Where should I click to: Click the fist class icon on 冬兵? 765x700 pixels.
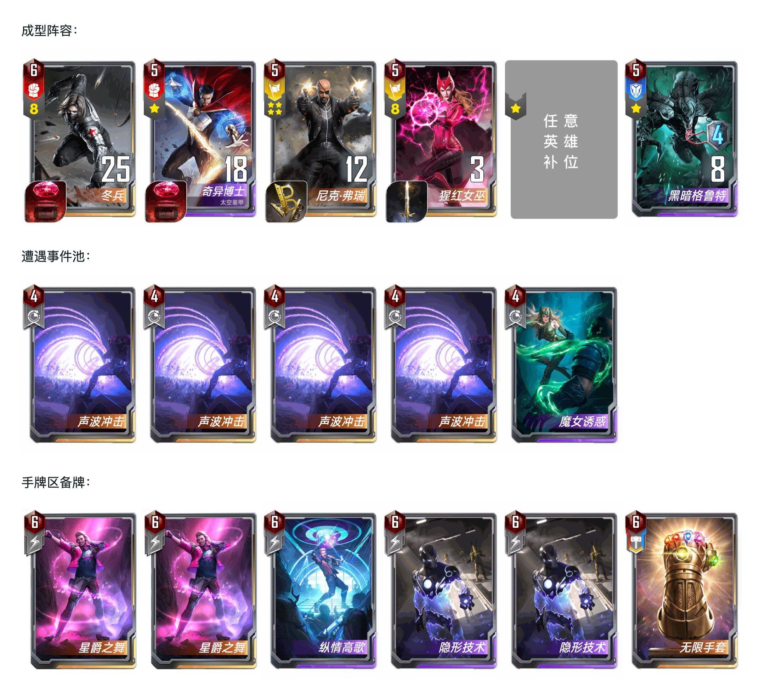pos(34,90)
